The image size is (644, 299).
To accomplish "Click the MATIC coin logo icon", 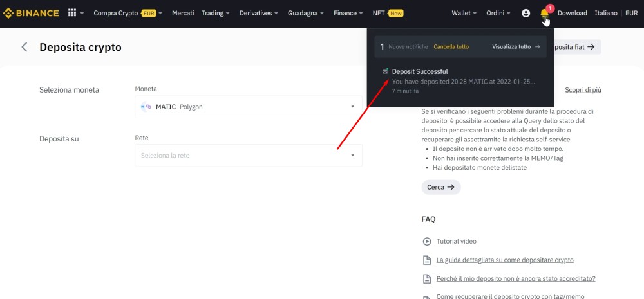I will pyautogui.click(x=146, y=107).
